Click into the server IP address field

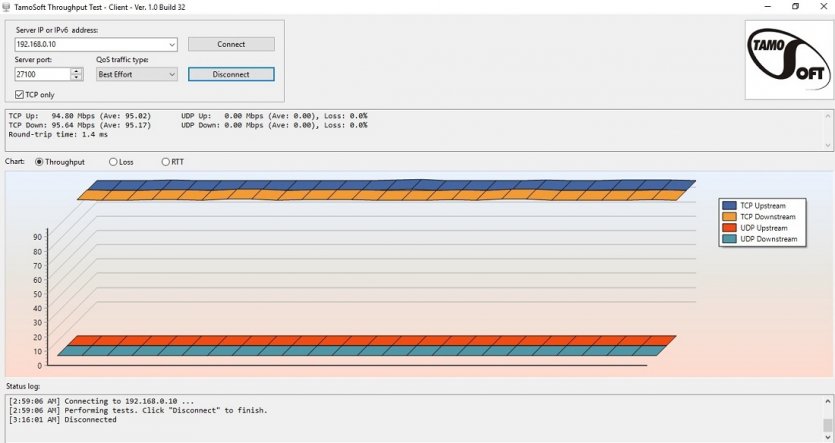pyautogui.click(x=90, y=44)
